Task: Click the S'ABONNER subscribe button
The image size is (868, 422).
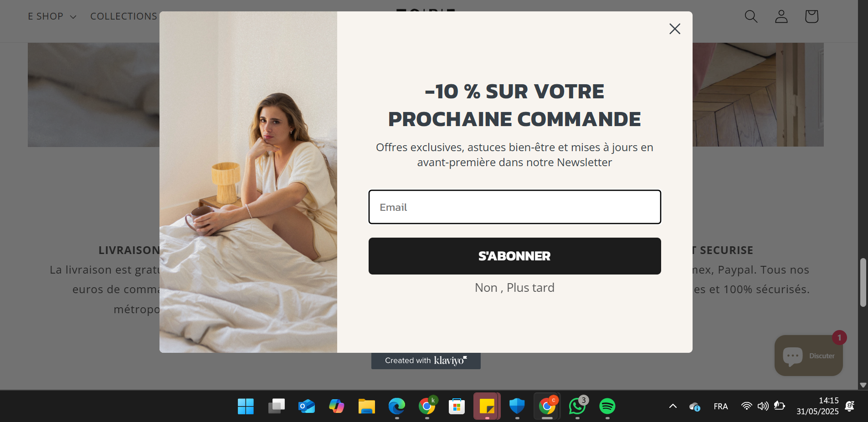Action: (514, 256)
